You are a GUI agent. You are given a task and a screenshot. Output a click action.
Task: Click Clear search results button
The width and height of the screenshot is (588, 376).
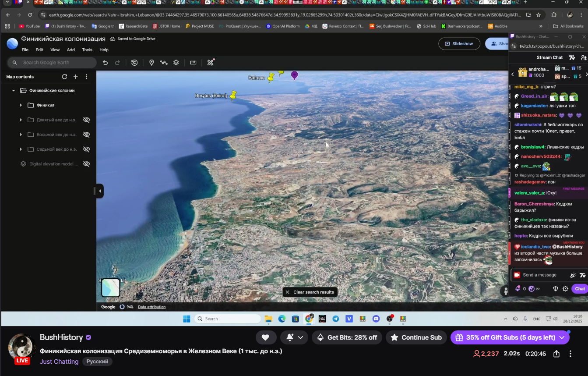(310, 292)
